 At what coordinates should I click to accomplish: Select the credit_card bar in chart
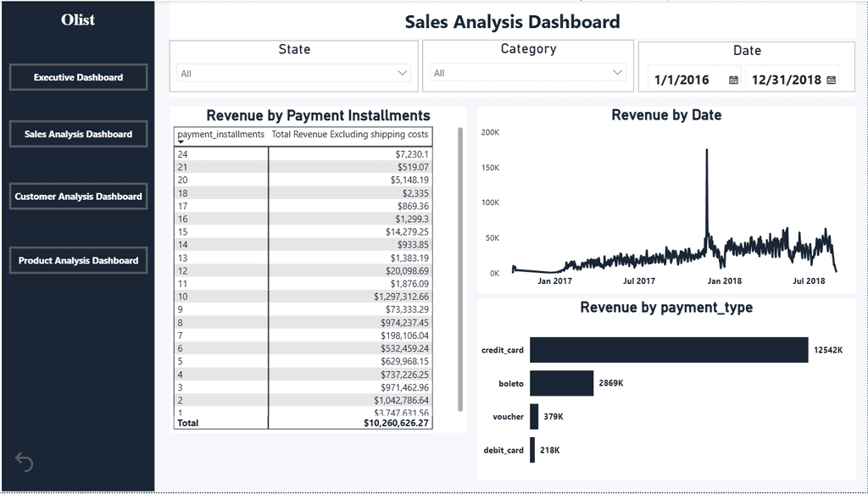669,350
